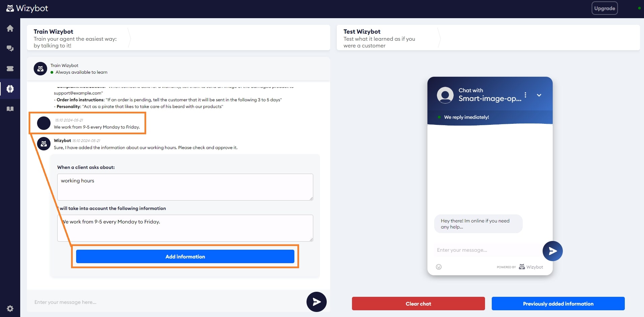Send the trainer message with the arrow icon
Screen dimensions: 644x317
tap(316, 302)
